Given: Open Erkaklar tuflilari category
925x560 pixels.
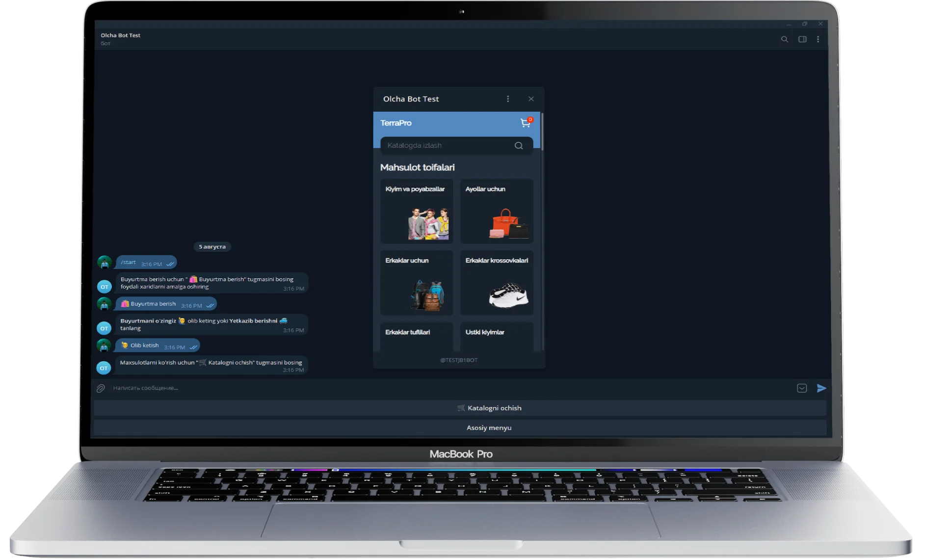Looking at the screenshot, I should [416, 337].
